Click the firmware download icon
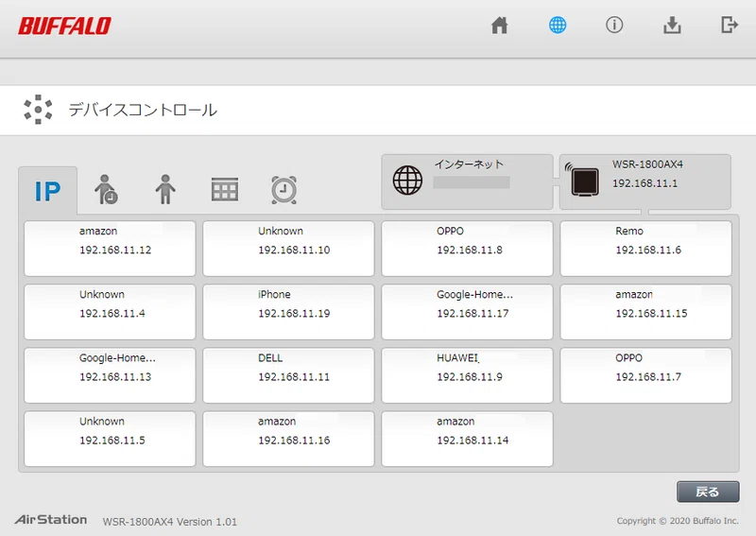The width and height of the screenshot is (756, 536). click(672, 26)
